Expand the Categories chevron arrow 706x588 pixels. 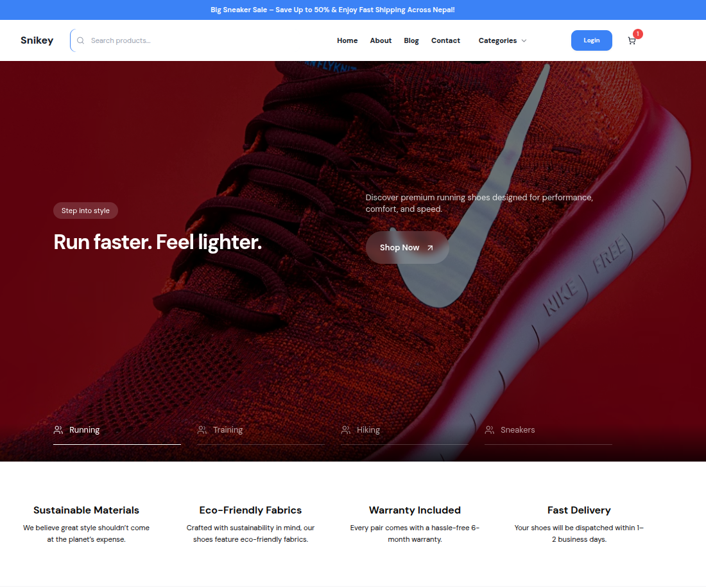(524, 41)
